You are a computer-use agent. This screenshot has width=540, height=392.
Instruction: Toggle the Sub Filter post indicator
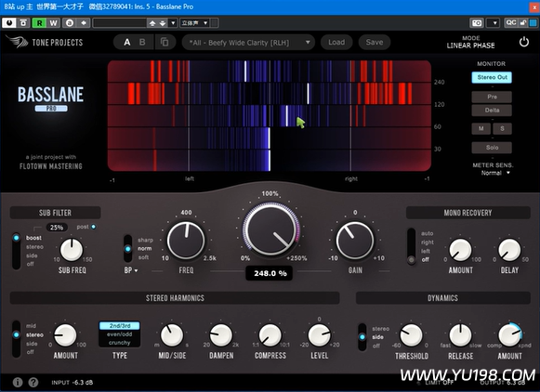click(93, 227)
